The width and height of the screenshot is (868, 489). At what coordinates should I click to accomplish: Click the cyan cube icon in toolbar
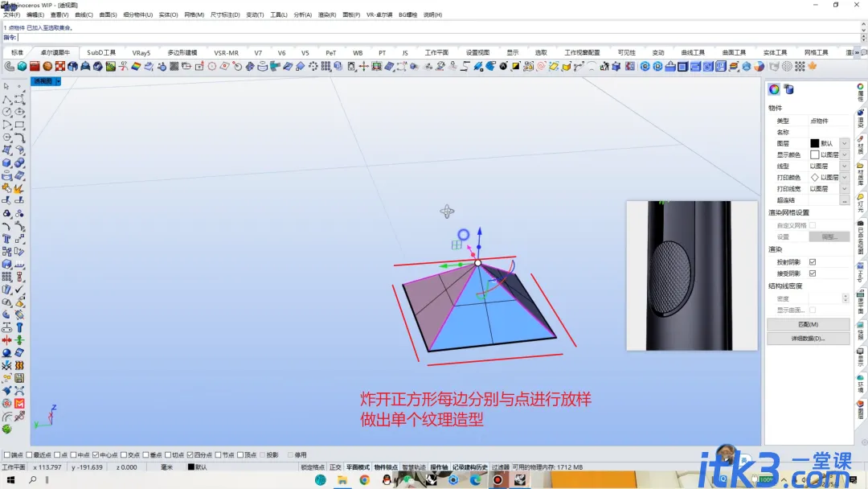pyautogui.click(x=23, y=67)
